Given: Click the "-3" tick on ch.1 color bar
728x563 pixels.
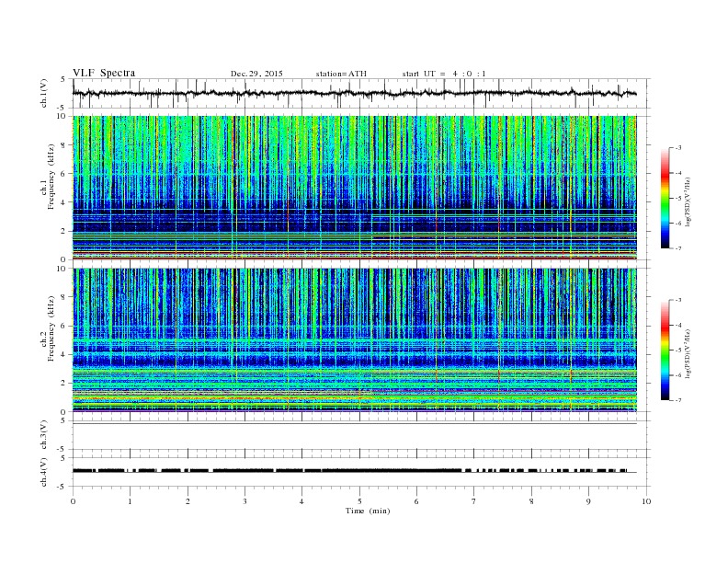Looking at the screenshot, I should pyautogui.click(x=678, y=148).
